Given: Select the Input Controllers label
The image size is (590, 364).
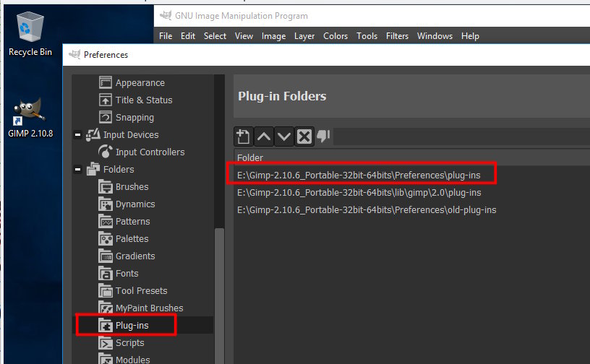Looking at the screenshot, I should (x=150, y=152).
